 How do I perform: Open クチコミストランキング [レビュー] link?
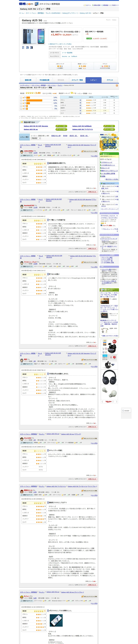tap(109, 240)
